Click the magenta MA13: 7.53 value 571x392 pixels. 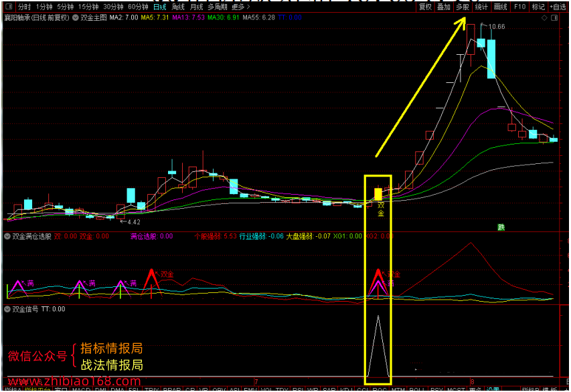pyautogui.click(x=188, y=17)
